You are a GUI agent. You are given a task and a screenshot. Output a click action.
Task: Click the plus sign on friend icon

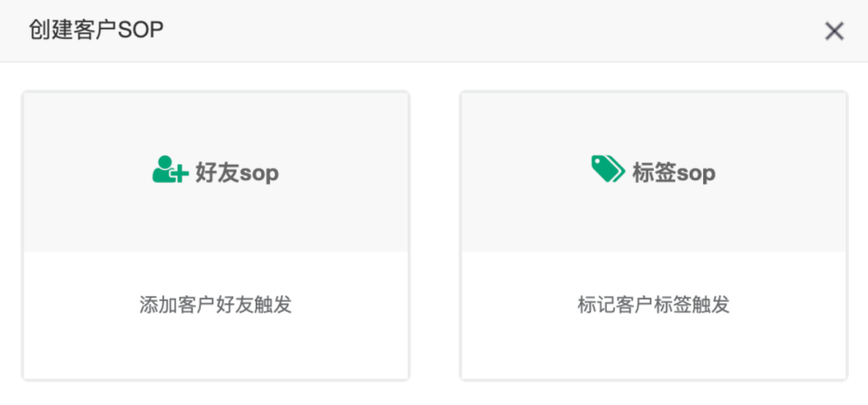pos(180,175)
